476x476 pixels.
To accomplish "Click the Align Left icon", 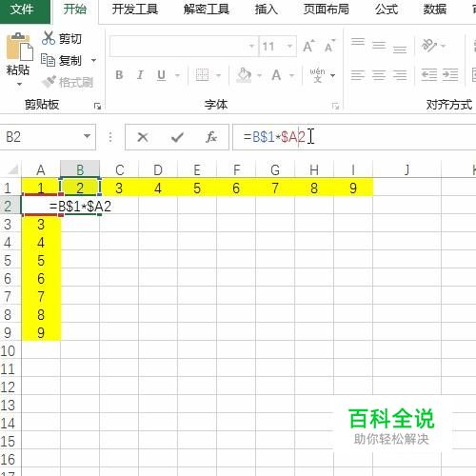I will [358, 75].
